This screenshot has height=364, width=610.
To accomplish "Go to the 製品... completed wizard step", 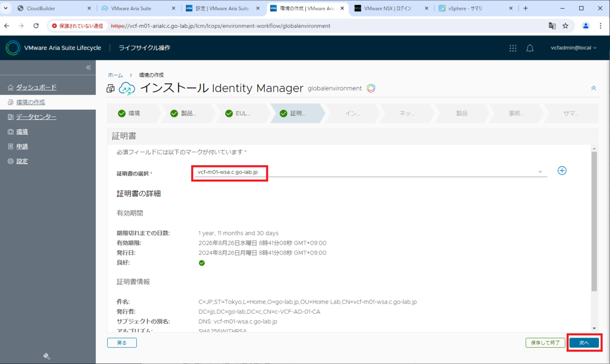I will point(189,113).
